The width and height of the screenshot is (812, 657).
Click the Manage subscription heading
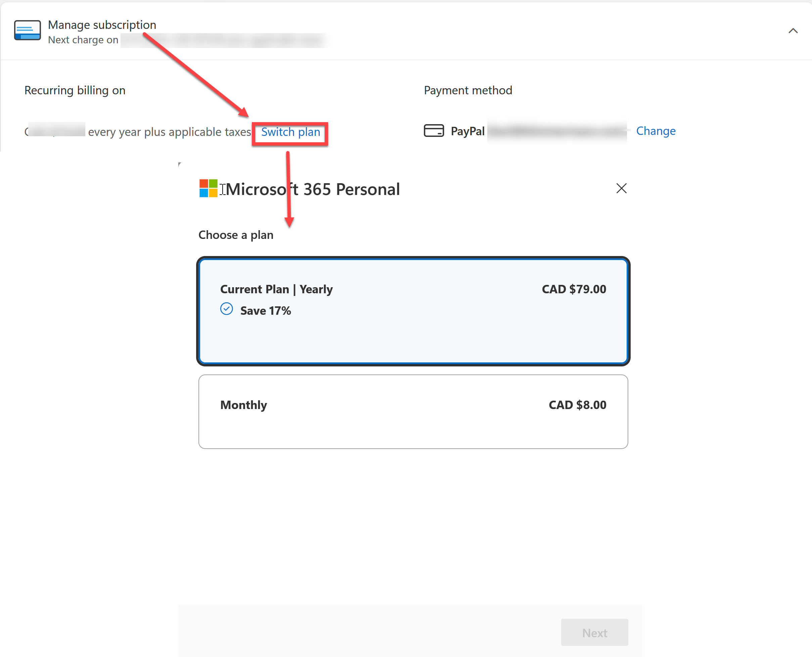(x=102, y=25)
